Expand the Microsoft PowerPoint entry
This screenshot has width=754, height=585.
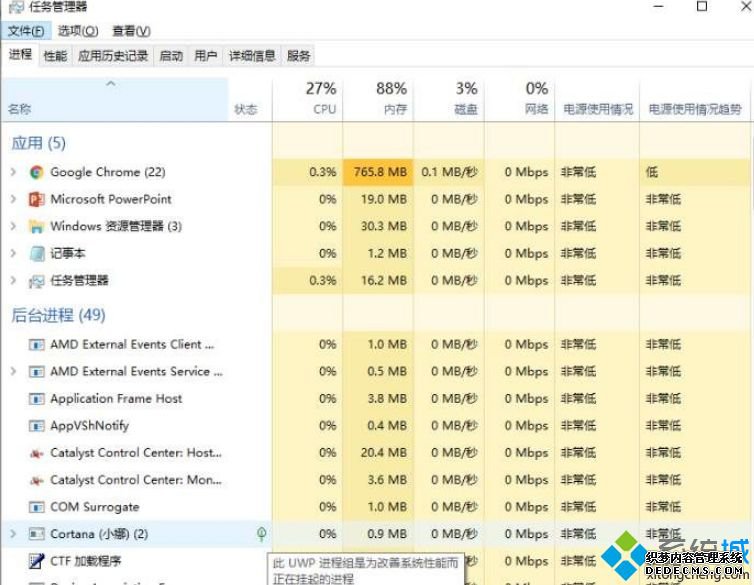click(13, 199)
